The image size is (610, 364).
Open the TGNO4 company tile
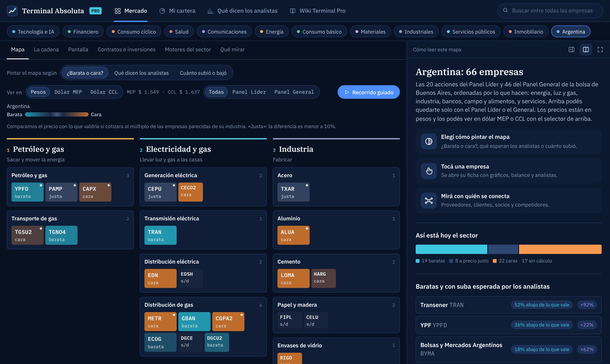pos(61,235)
